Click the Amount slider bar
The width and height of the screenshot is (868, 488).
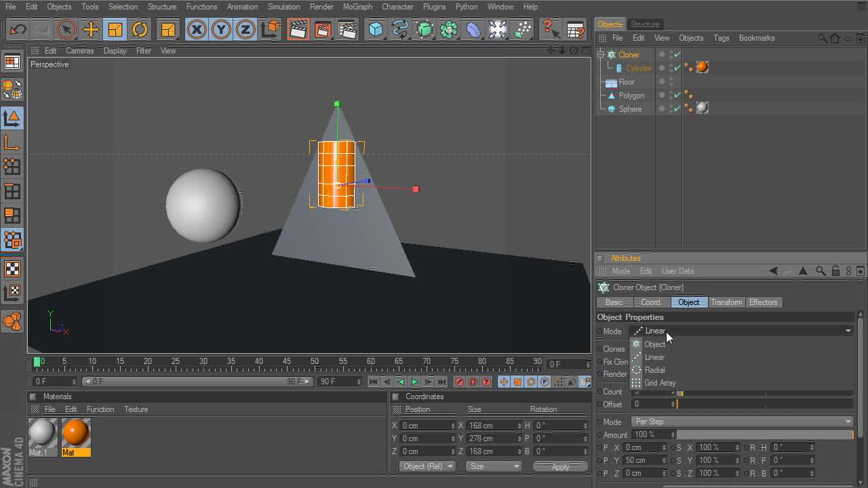(x=764, y=434)
